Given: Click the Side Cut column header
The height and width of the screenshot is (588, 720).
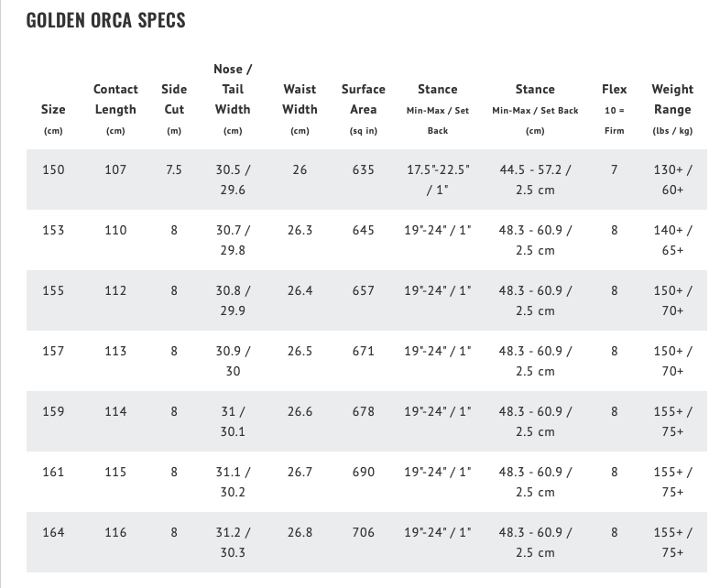Looking at the screenshot, I should pyautogui.click(x=174, y=100).
